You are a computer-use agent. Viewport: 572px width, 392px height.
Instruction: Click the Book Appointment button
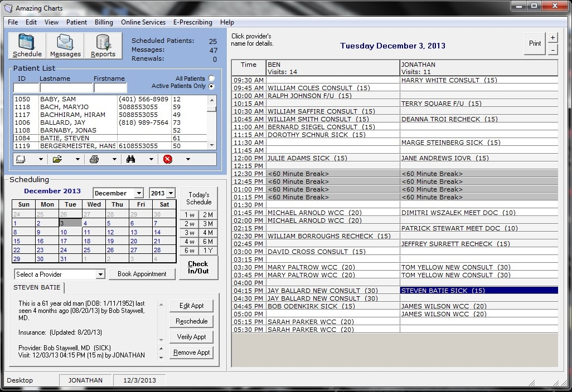tap(142, 274)
